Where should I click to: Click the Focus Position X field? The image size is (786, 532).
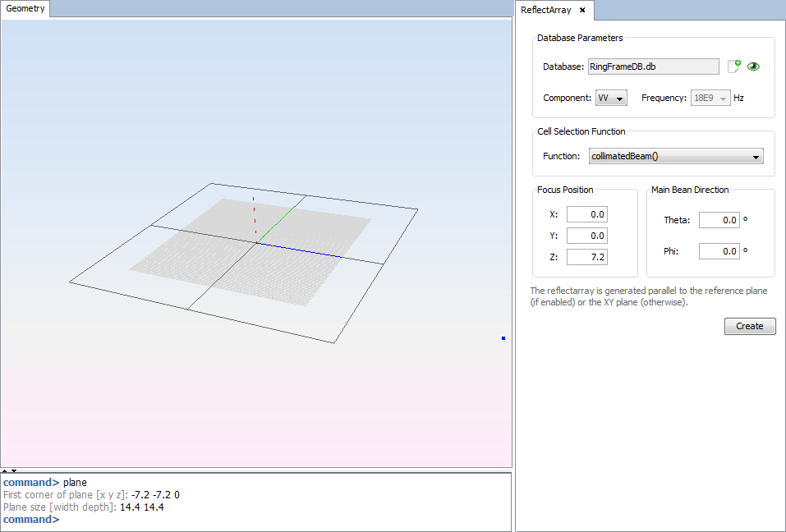pos(586,214)
